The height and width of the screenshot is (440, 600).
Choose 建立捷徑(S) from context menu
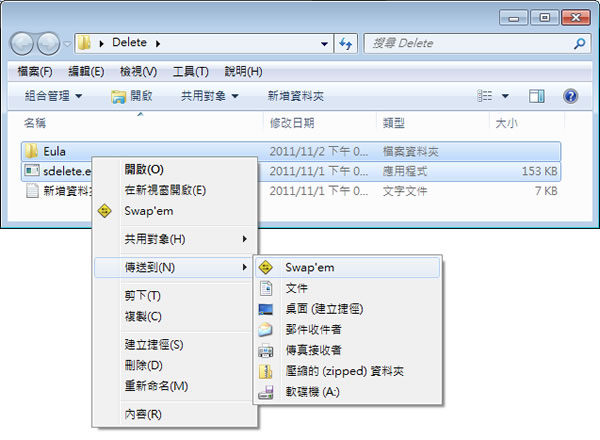[175, 344]
